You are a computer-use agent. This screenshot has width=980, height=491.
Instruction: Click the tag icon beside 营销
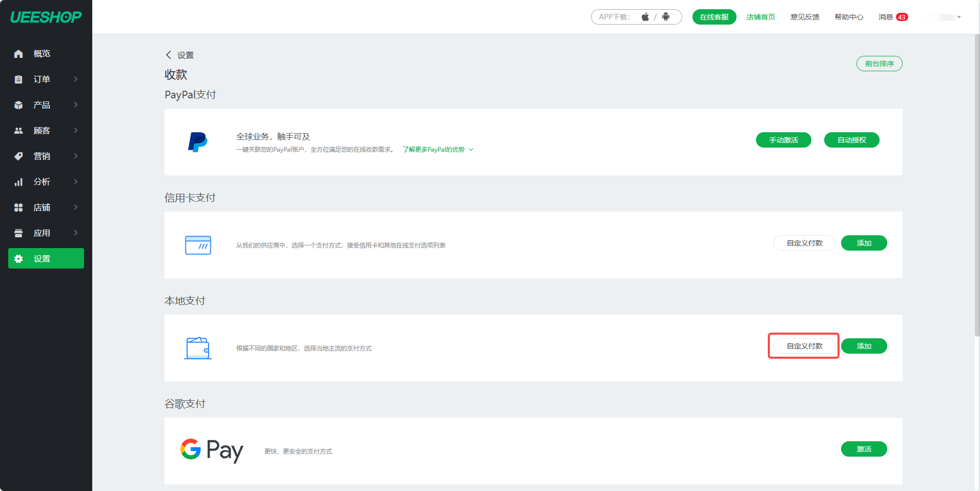[x=18, y=156]
